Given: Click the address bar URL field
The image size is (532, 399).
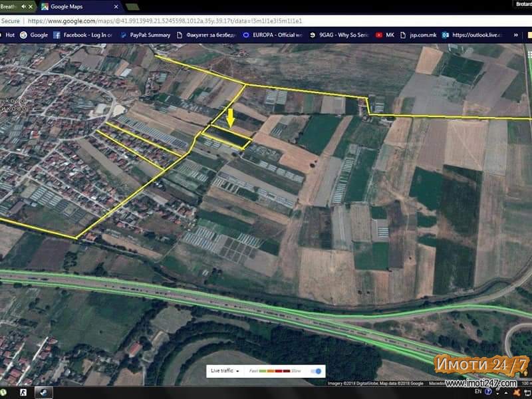Looking at the screenshot, I should (x=199, y=21).
